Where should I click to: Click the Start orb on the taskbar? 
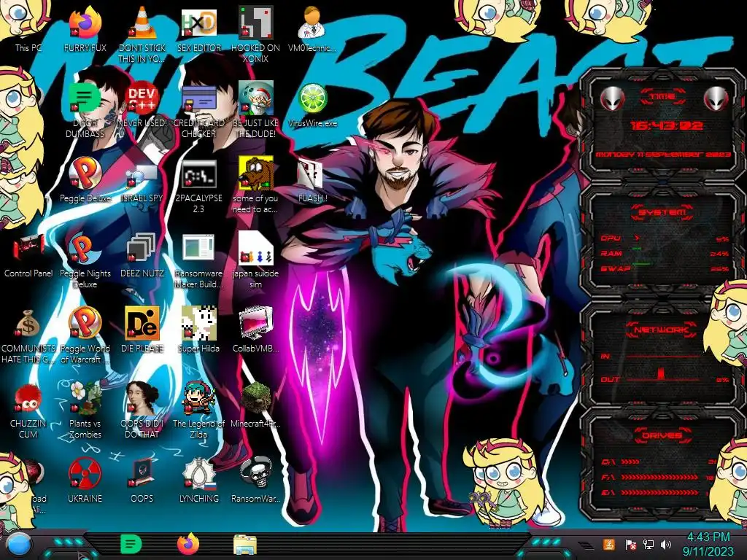click(x=20, y=544)
